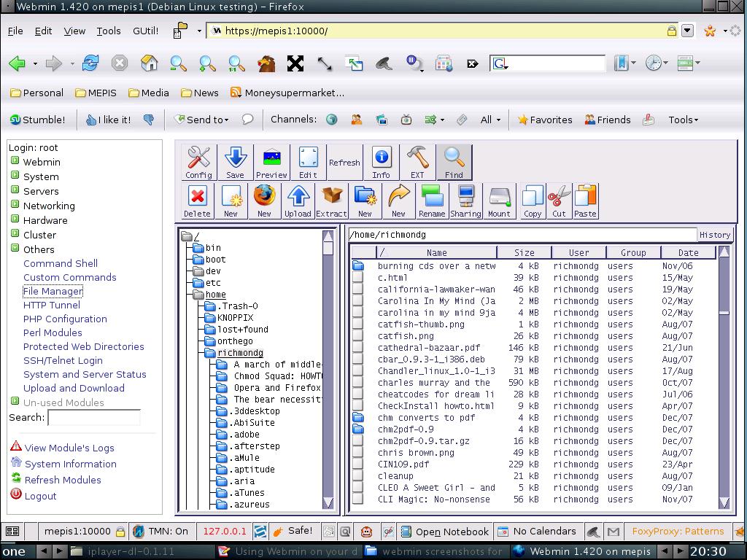Go back with the green arrow

(18, 63)
